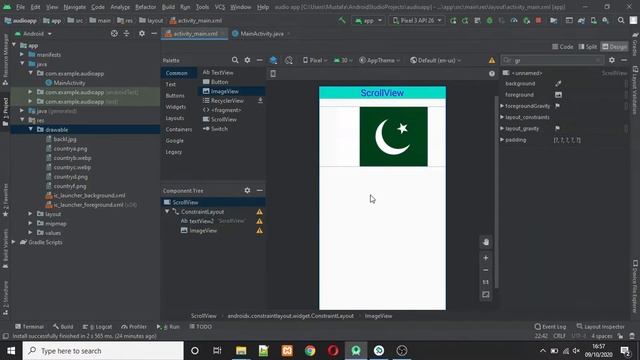
Task: Click the attributes search field
Action: tap(552, 60)
